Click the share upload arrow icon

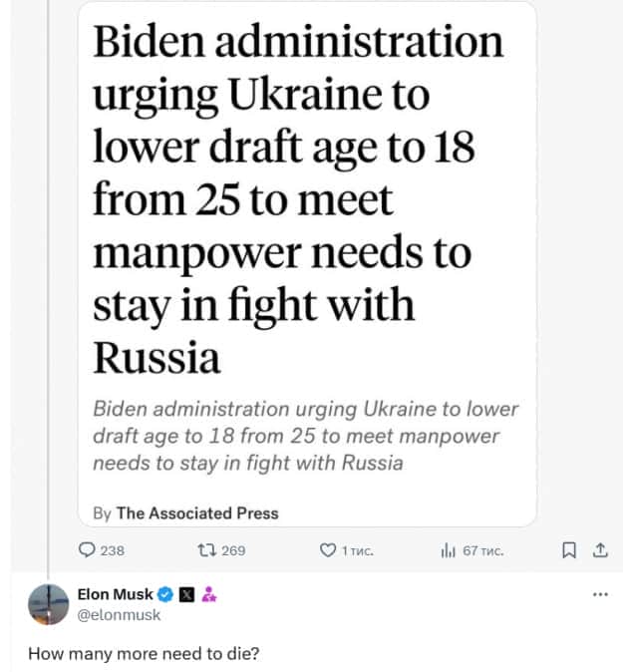click(599, 549)
